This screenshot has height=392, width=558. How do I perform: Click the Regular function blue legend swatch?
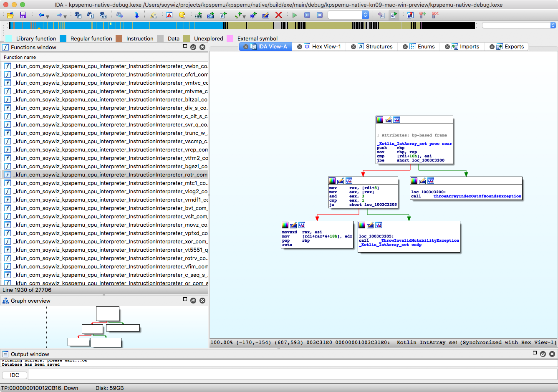pos(63,38)
